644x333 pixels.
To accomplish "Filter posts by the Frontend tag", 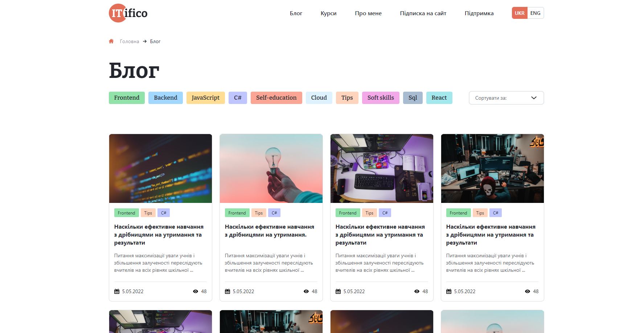I will point(127,98).
